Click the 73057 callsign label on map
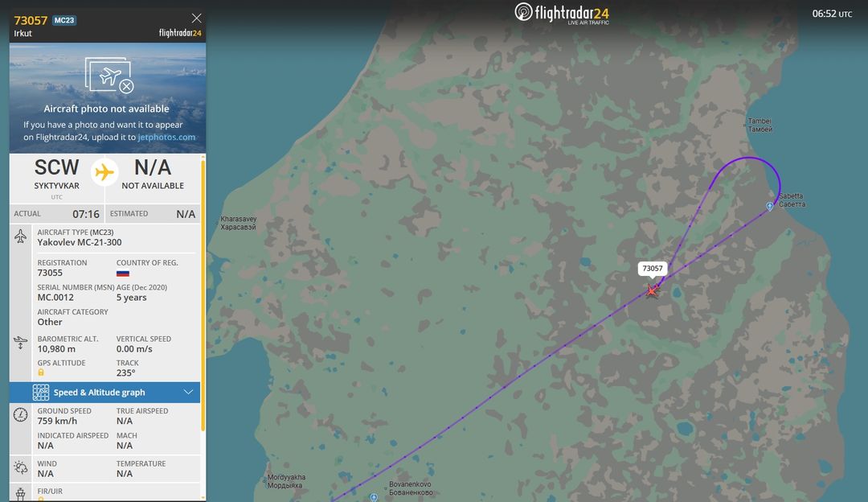Screen dimensions: 868x502 click(653, 269)
